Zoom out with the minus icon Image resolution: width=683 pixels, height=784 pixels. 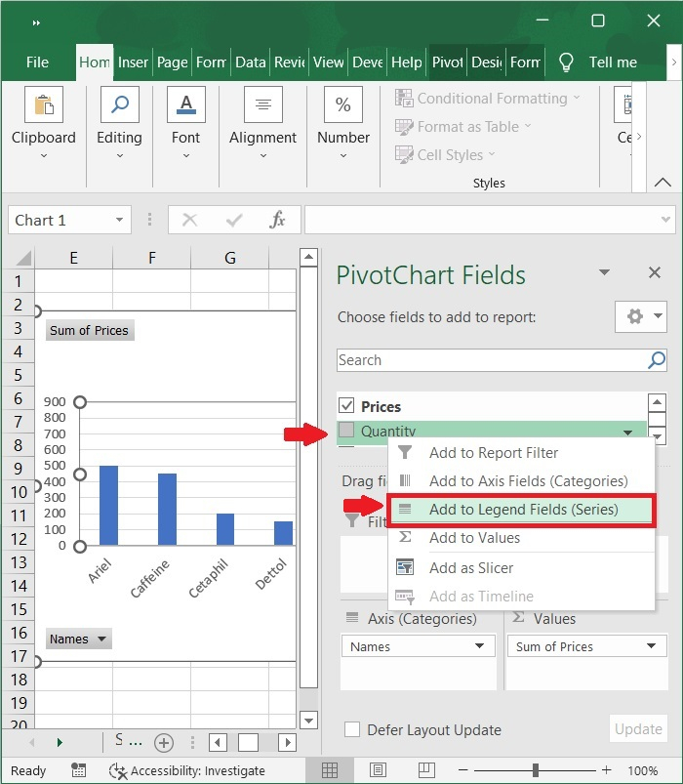tap(463, 770)
